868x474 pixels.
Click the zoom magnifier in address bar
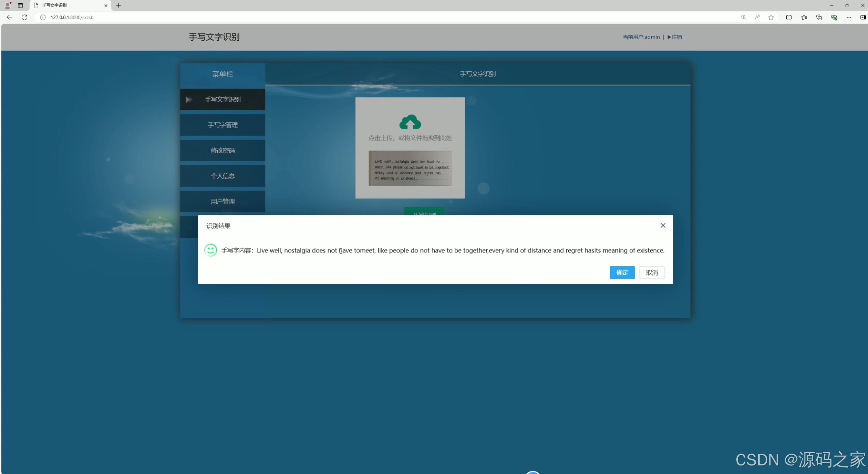click(x=743, y=17)
